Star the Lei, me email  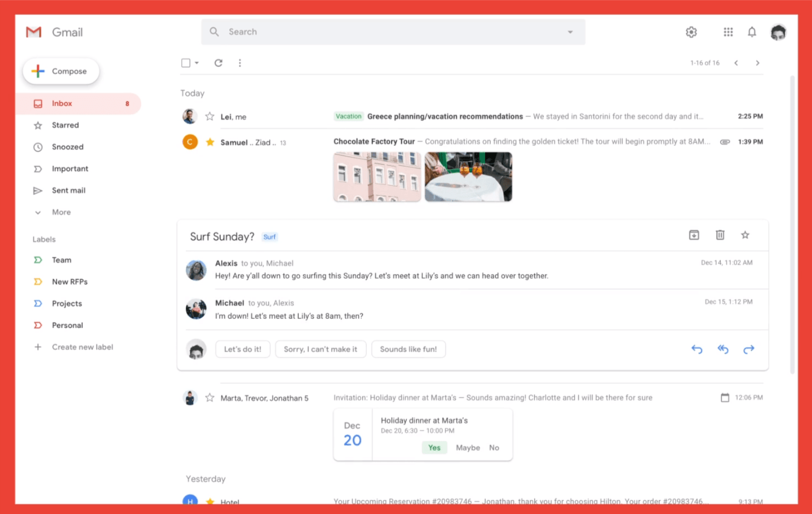coord(210,116)
